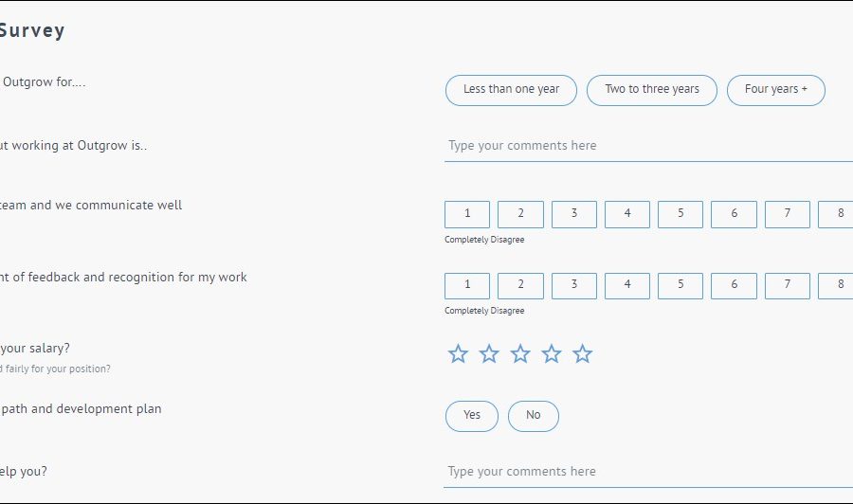Focus the bottom 'help you' comments field

point(648,472)
